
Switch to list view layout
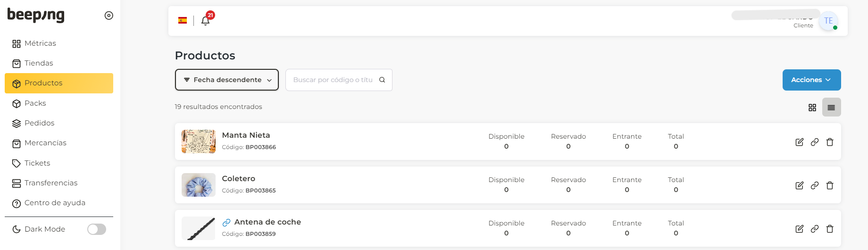point(831,108)
